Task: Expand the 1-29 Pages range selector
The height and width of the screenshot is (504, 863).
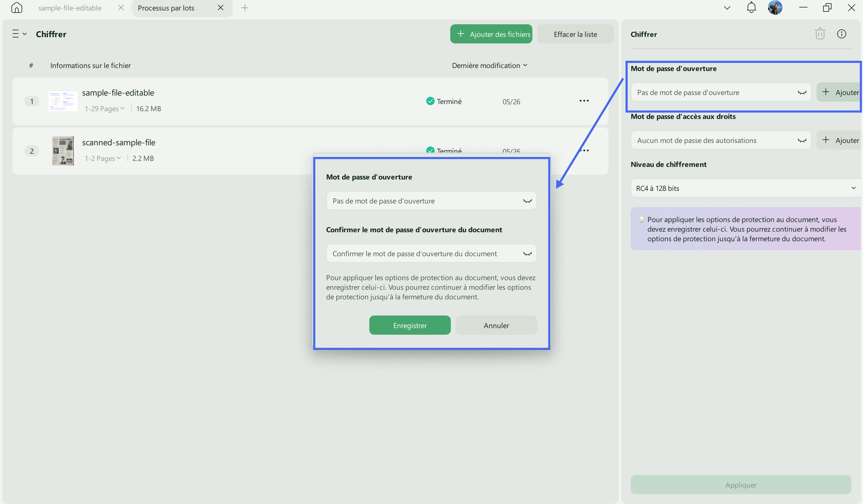Action: 104,108
